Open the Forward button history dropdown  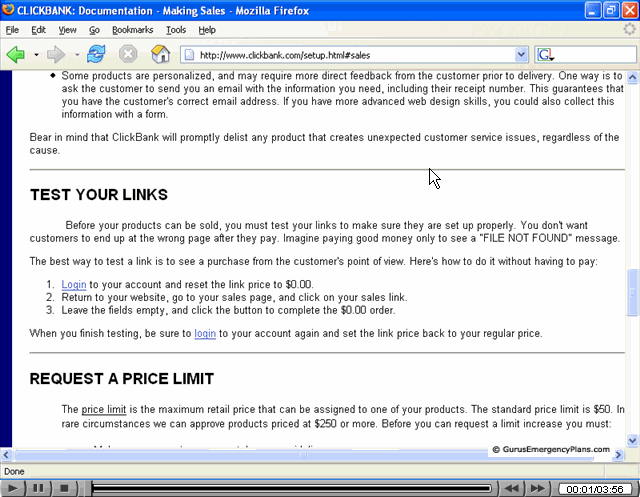coord(77,55)
